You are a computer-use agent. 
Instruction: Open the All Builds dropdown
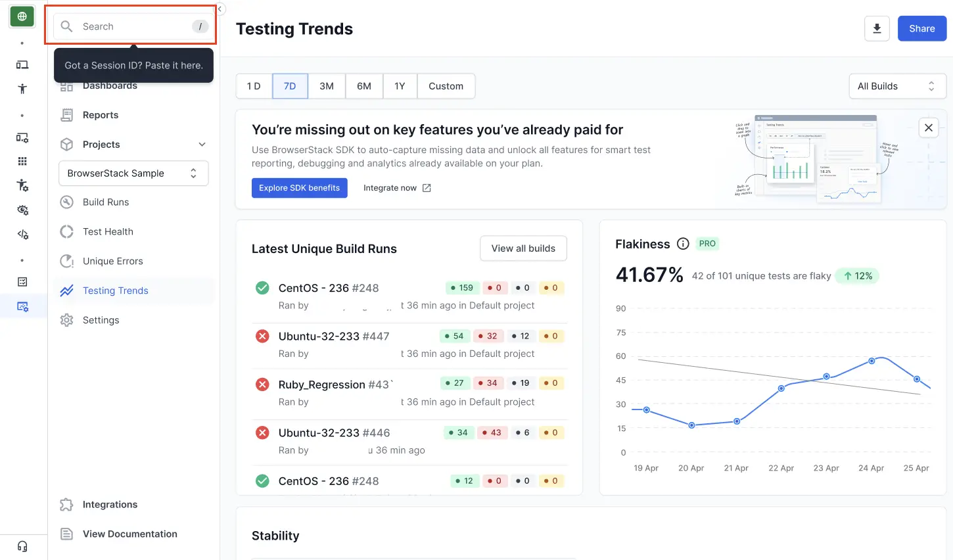click(x=897, y=85)
